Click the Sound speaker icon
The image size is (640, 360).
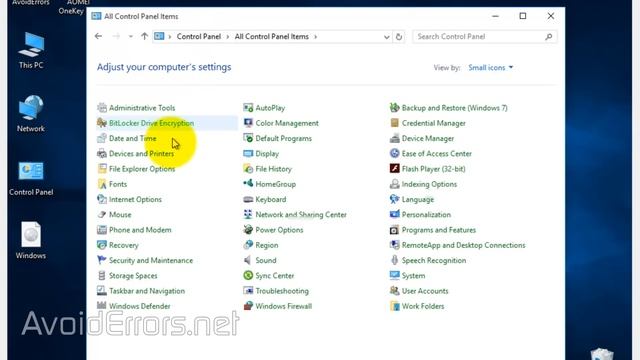point(248,260)
